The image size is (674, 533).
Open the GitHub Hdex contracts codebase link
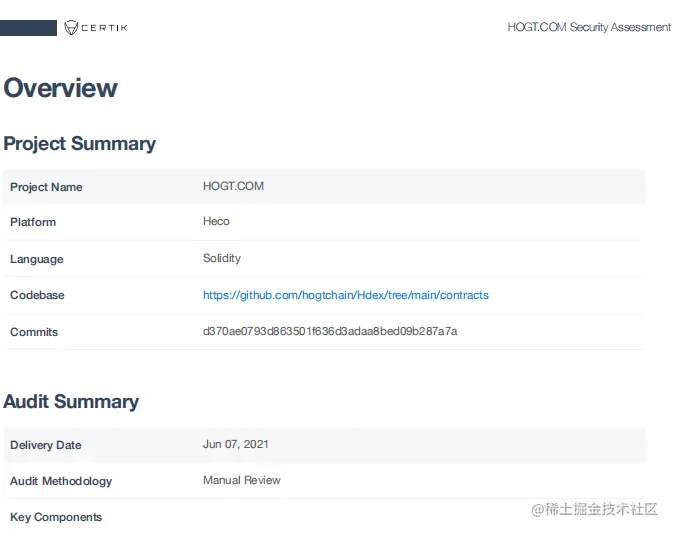[x=346, y=295]
